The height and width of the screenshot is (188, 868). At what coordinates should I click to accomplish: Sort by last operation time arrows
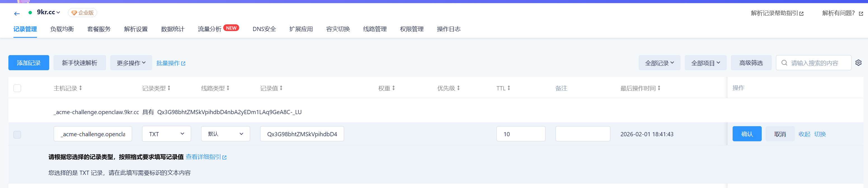pyautogui.click(x=659, y=88)
